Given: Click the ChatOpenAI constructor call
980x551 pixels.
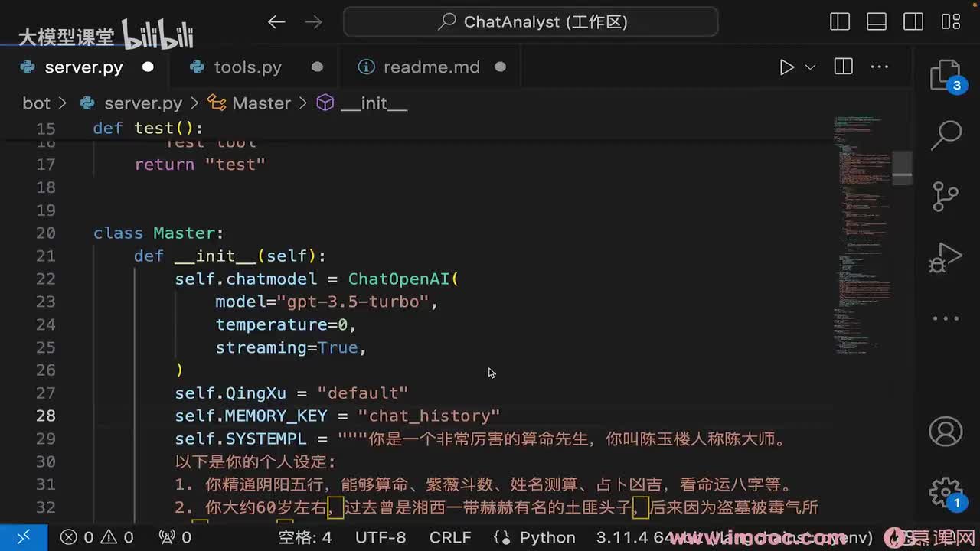Looking at the screenshot, I should [x=403, y=279].
